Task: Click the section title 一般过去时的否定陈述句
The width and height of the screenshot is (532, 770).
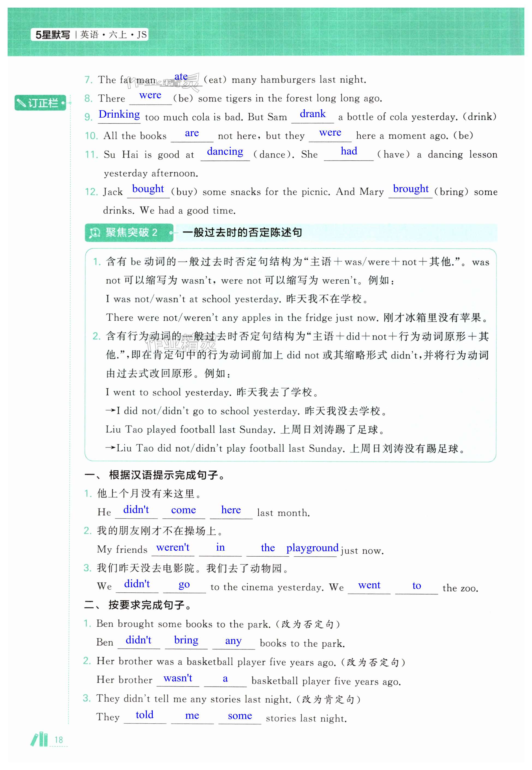Action: (242, 232)
